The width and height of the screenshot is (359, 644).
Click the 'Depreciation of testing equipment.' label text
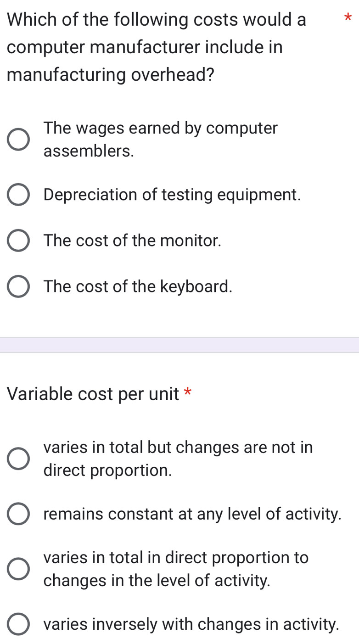click(x=172, y=195)
